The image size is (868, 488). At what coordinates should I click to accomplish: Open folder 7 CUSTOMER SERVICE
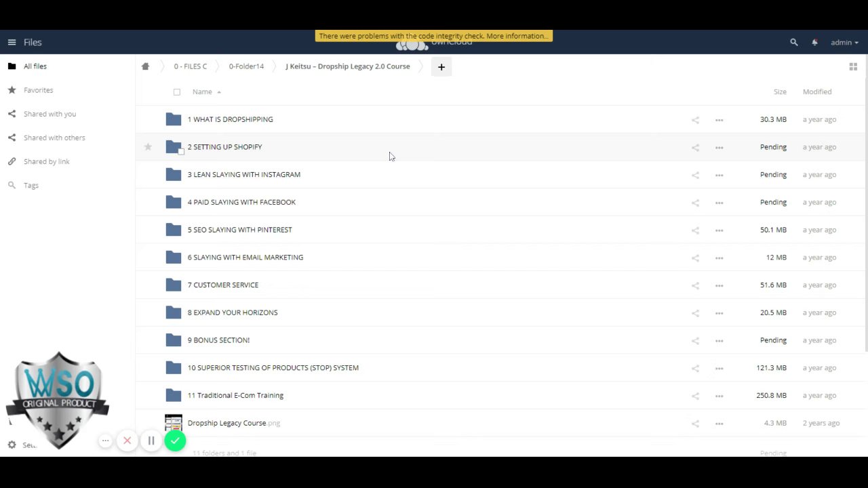[223, 285]
